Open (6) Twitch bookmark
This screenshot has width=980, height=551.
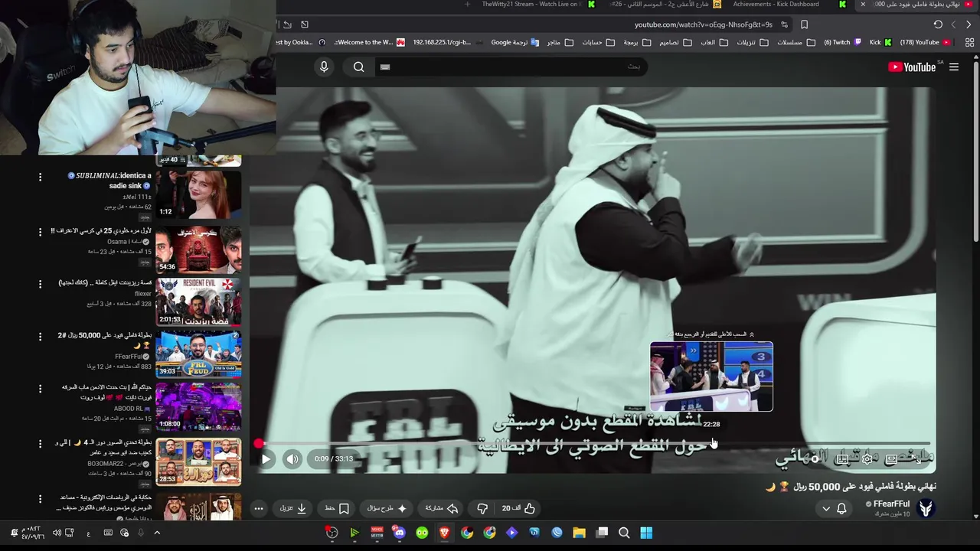coord(842,42)
